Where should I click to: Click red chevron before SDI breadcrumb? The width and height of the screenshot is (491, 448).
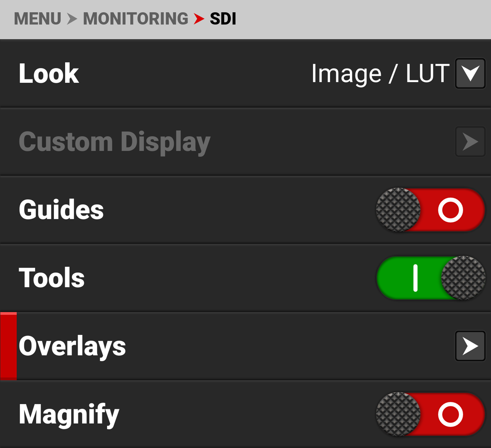pos(199,19)
